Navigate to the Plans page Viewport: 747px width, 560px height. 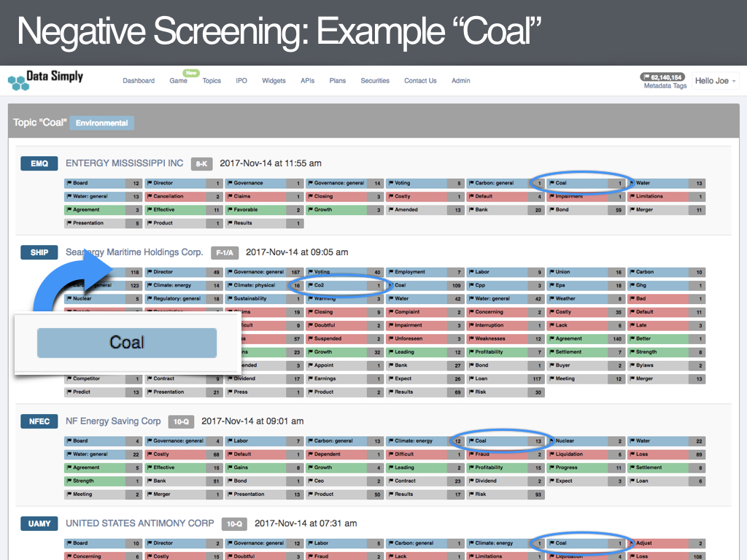pos(337,80)
